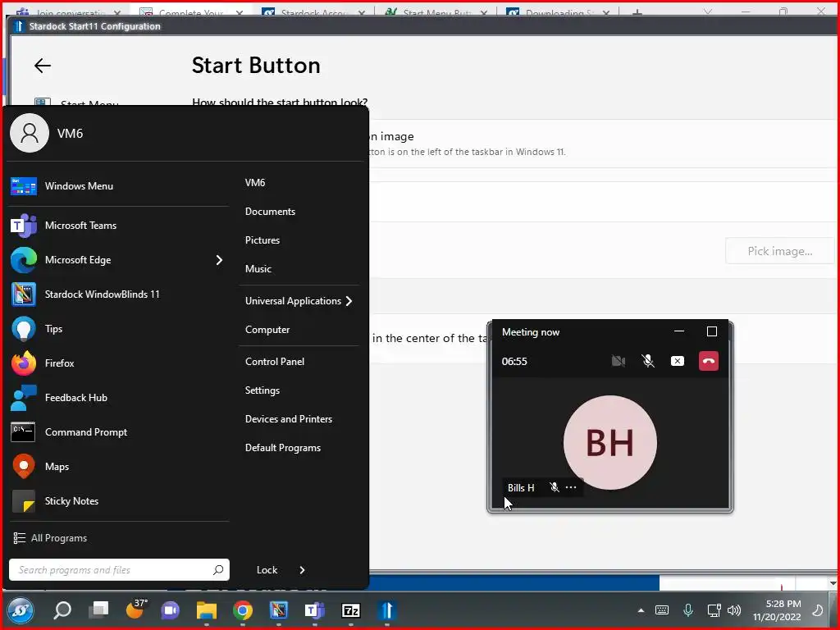Open touch keyboard tray icon

pos(662,610)
